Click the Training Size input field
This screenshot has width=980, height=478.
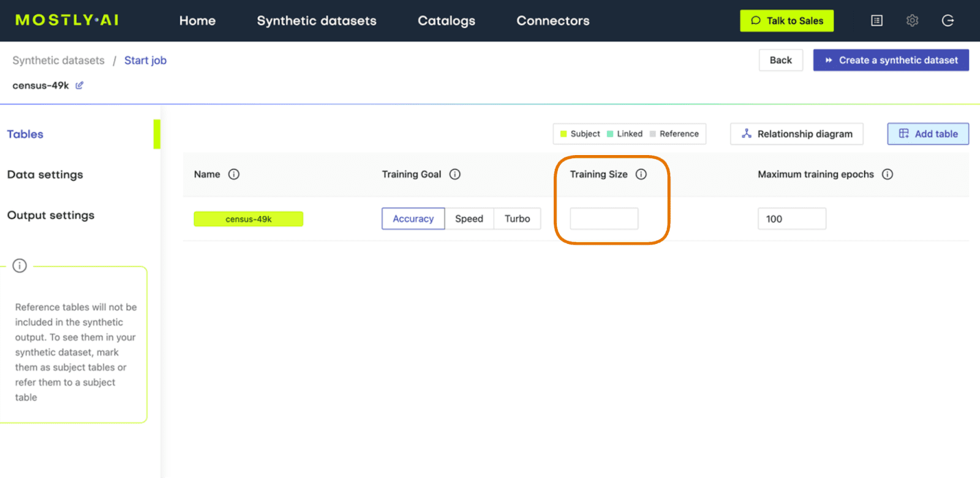point(604,219)
